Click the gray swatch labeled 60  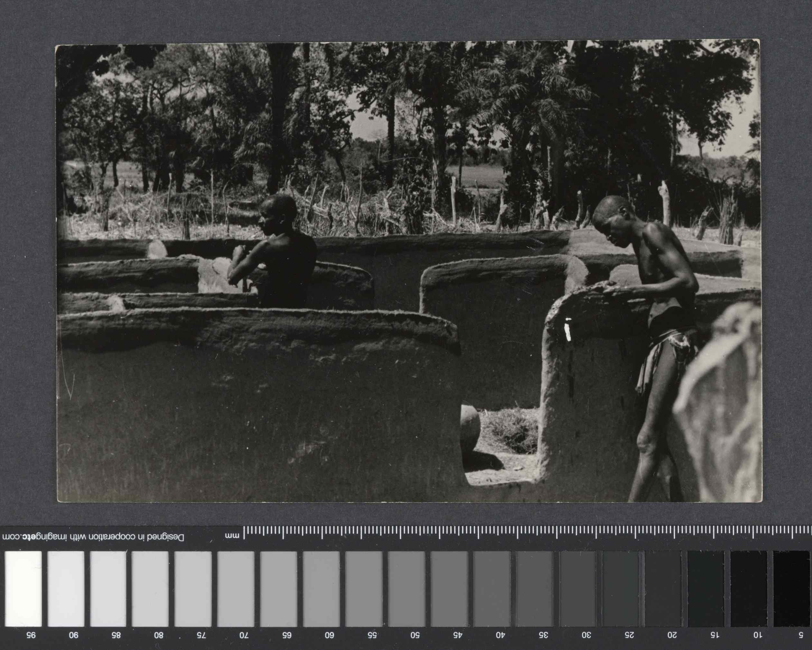coord(321,589)
